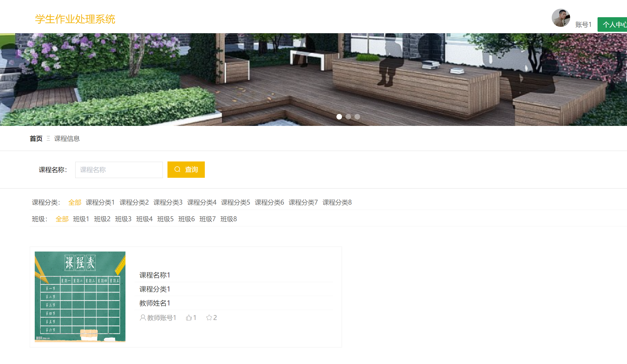
Task: Click the 课程名称 search input field
Action: coord(119,170)
